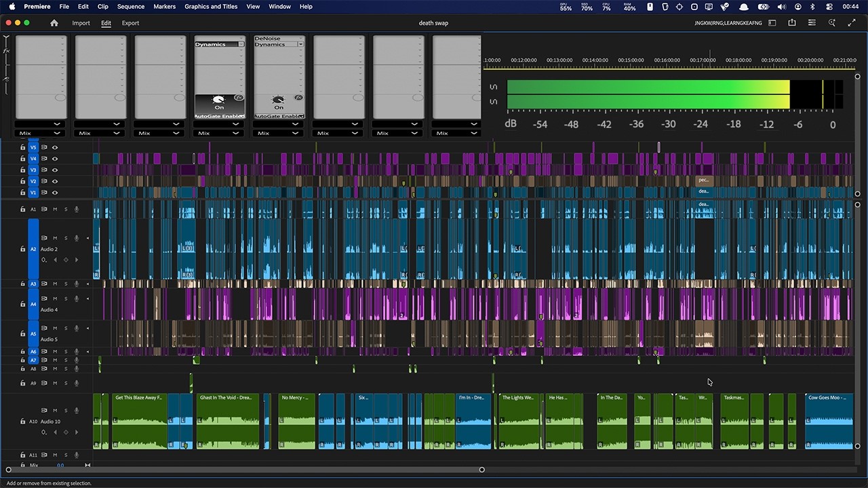Toggle visibility of track V2
Viewport: 868px width, 488px height.
pos(55,182)
